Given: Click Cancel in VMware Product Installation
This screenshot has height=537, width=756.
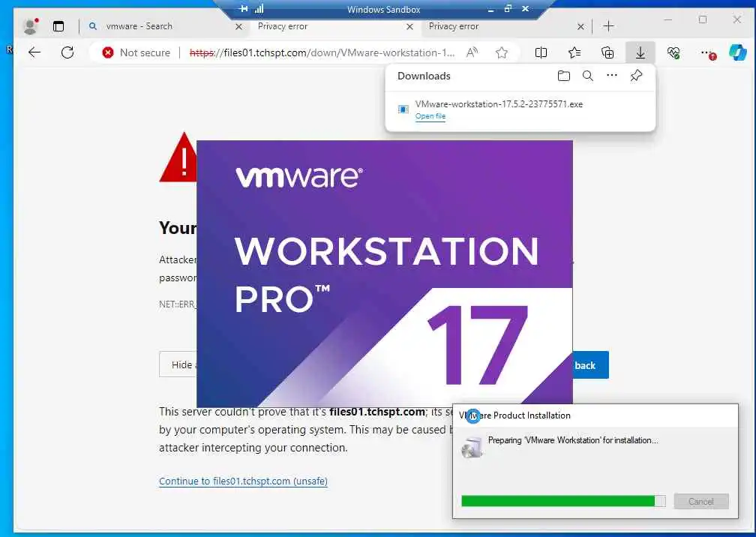Looking at the screenshot, I should coord(701,501).
